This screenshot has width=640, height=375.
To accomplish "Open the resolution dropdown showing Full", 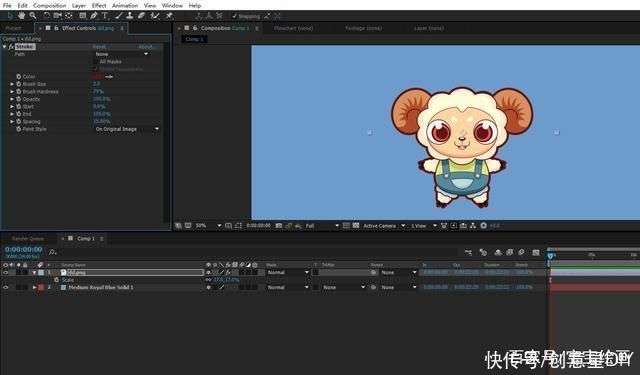I will (322, 226).
